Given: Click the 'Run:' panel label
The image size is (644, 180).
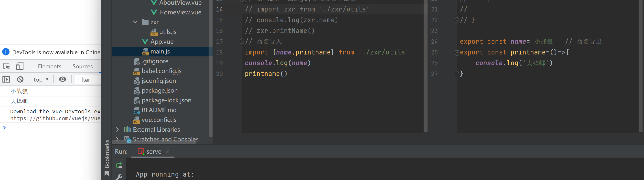Looking at the screenshot, I should point(121,151).
